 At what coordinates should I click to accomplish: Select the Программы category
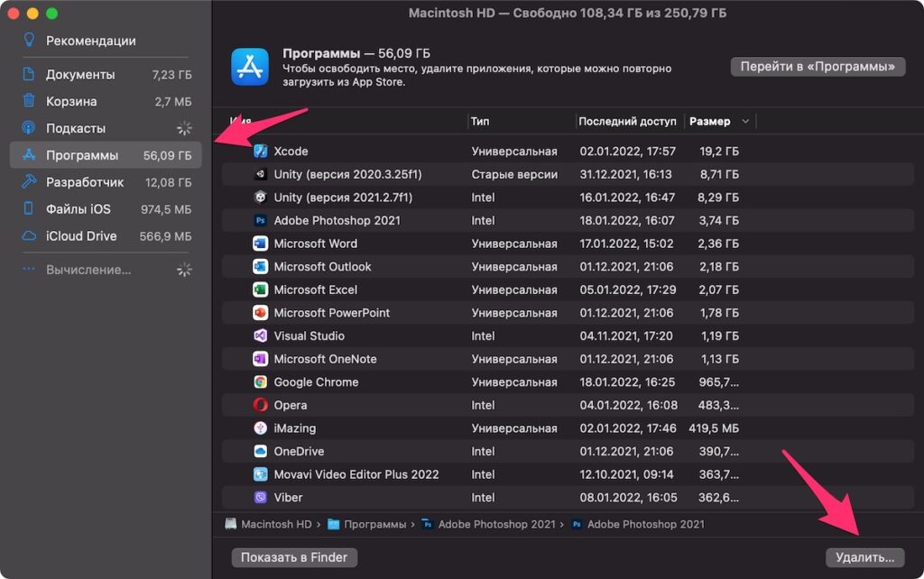coord(106,155)
